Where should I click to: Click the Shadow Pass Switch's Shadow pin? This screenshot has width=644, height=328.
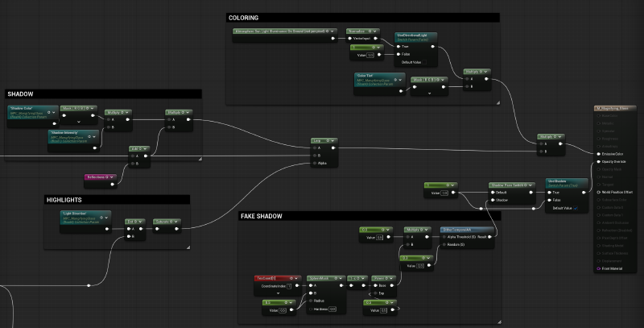pos(491,200)
